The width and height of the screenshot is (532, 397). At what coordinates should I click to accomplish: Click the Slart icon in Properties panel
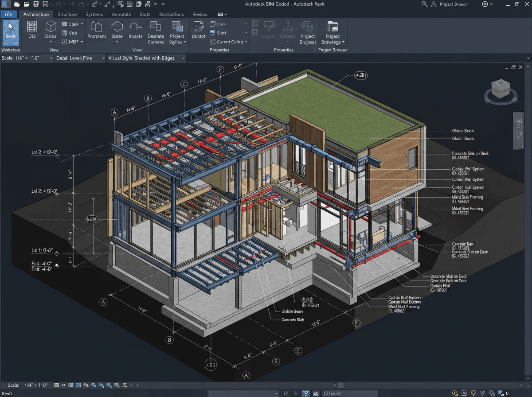[x=213, y=33]
